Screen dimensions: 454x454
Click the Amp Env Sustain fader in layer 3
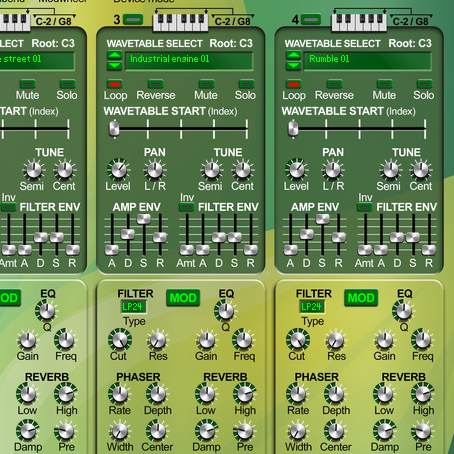144,219
